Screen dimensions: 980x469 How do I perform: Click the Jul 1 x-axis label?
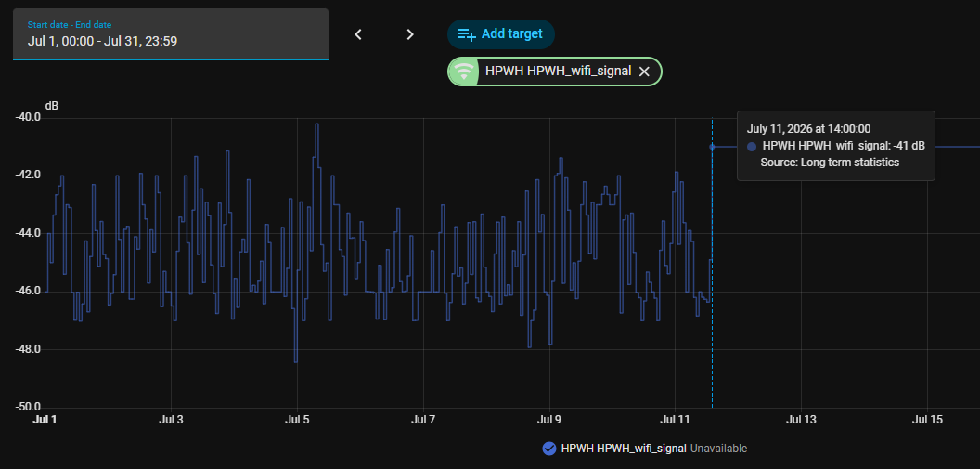[45, 420]
